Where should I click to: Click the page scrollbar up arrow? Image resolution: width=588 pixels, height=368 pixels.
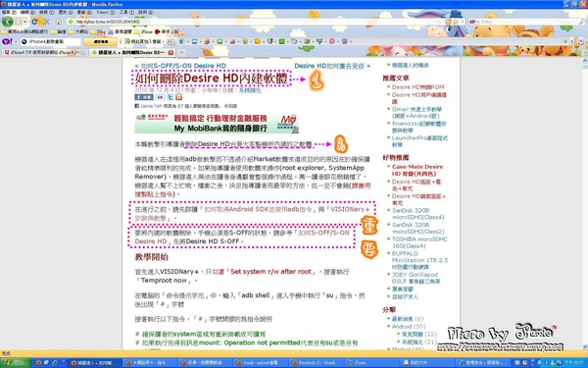click(585, 61)
